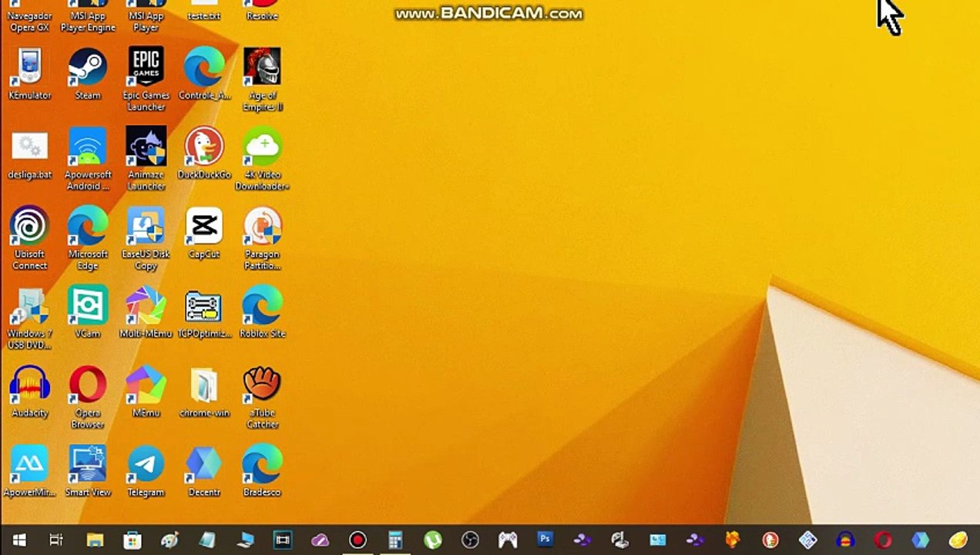
Task: Open the Epic Games Launcher shortcut
Action: [x=146, y=80]
